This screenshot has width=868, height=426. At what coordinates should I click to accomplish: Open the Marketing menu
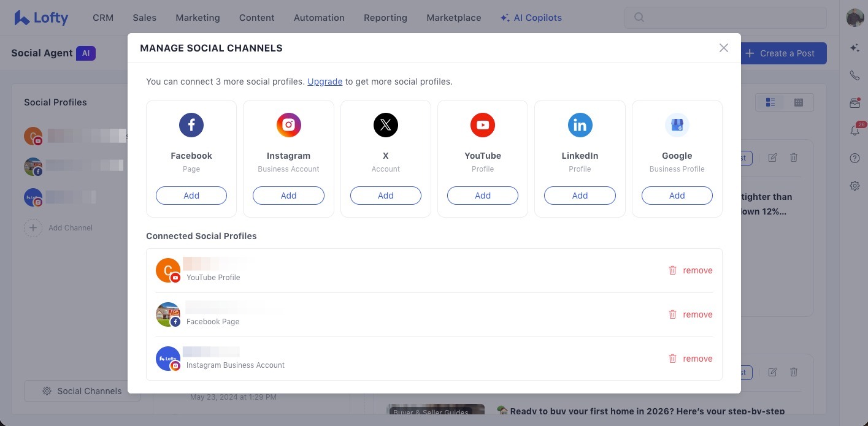click(198, 18)
